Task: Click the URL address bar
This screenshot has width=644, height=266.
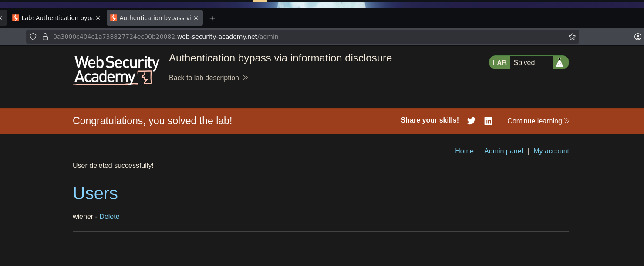Action: 303,37
